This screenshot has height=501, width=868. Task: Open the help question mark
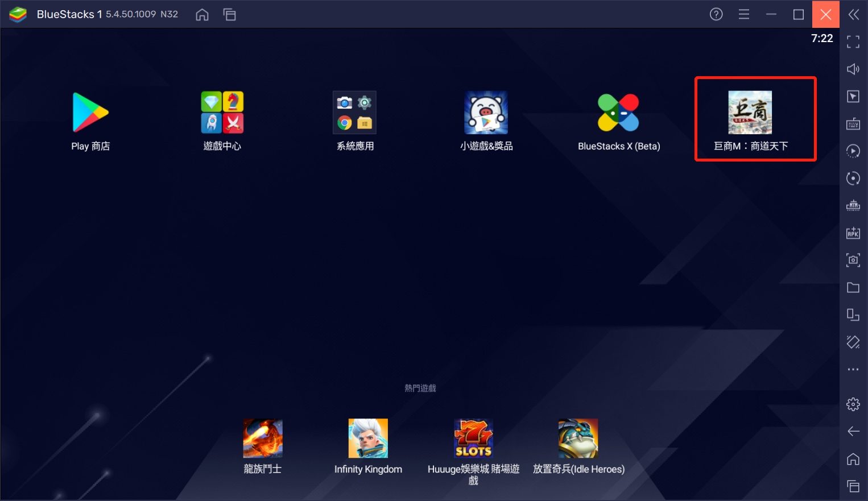[716, 14]
